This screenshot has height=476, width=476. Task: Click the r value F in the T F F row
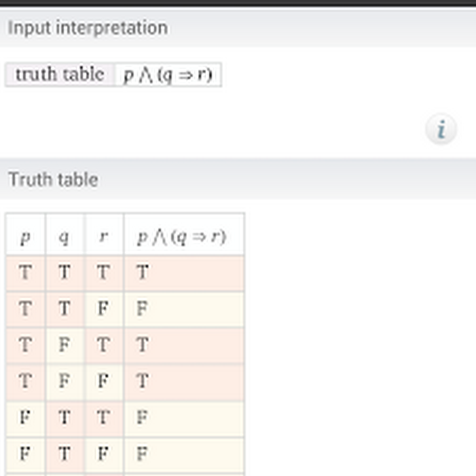click(104, 381)
